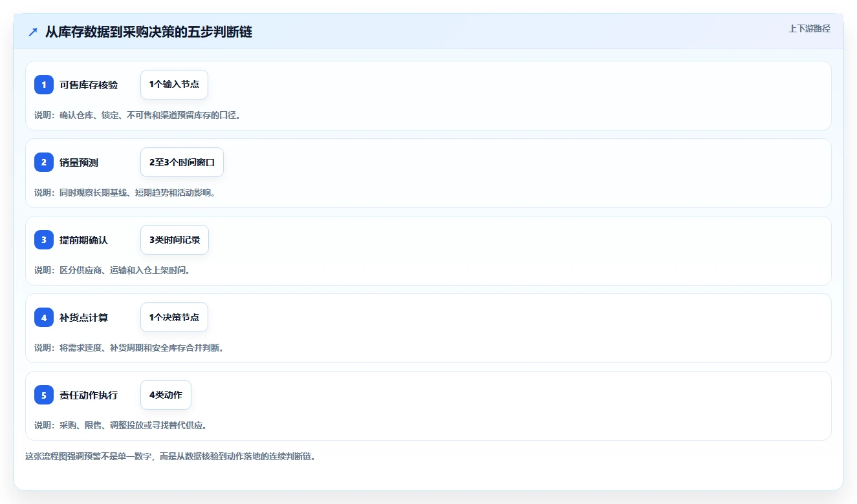Click description about 需求速度、补货周期和安全库存

129,348
